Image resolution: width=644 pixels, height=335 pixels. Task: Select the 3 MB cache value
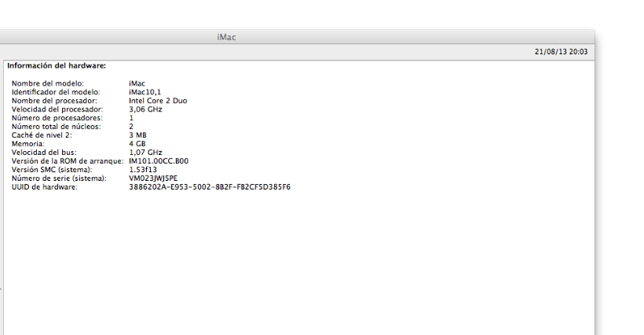click(x=137, y=135)
